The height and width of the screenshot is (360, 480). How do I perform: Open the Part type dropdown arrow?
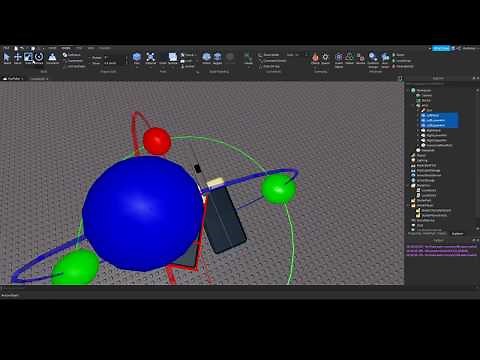point(137,67)
